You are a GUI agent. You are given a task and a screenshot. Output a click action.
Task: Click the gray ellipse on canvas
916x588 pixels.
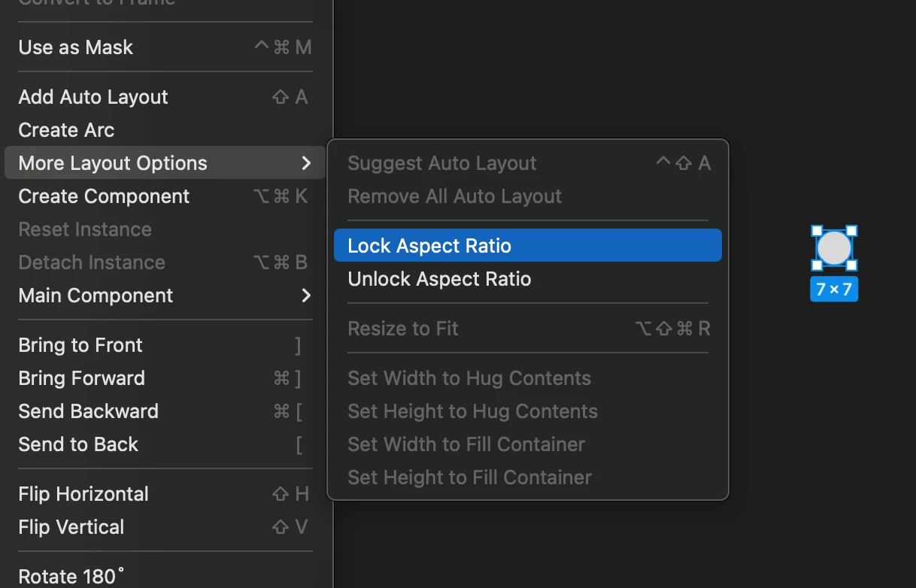click(x=834, y=249)
